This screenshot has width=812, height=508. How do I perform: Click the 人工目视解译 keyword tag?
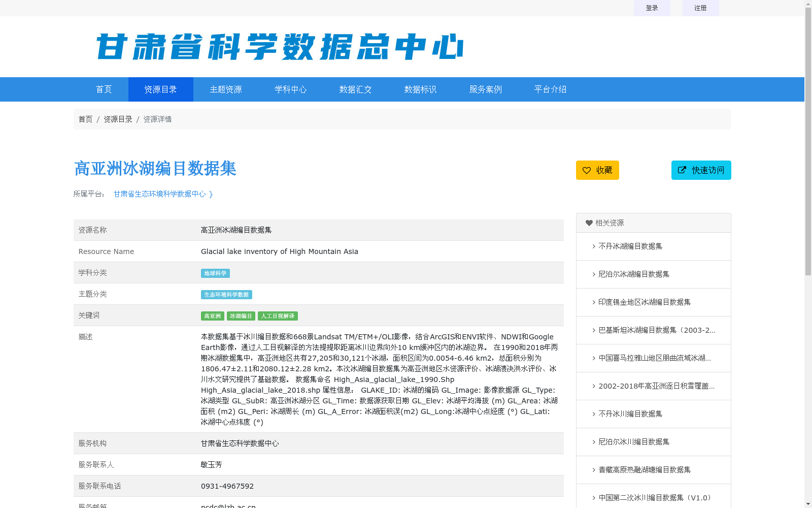coord(278,316)
